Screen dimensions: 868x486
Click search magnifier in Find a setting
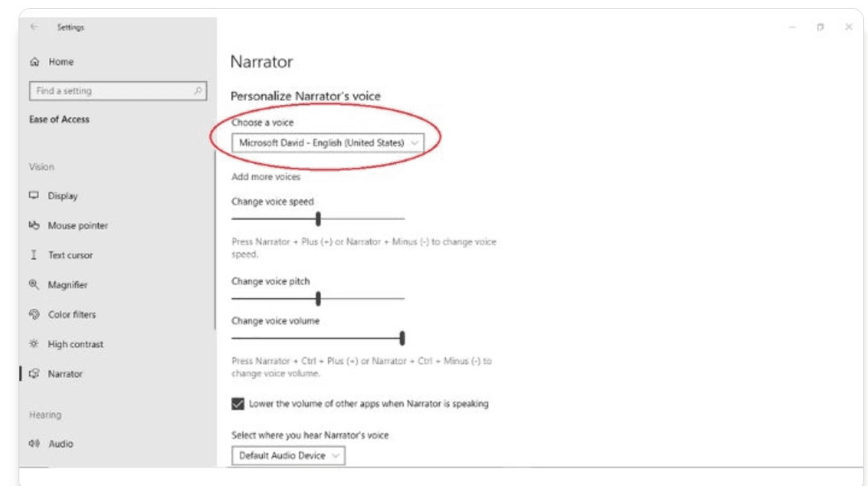[198, 91]
